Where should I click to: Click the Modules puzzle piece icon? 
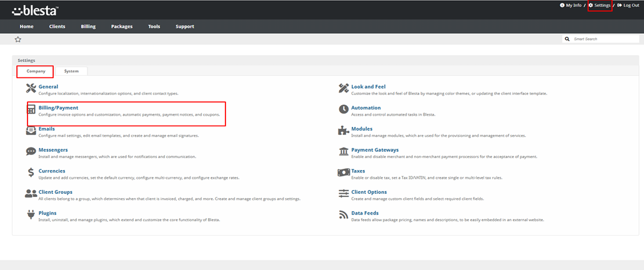coord(344,131)
